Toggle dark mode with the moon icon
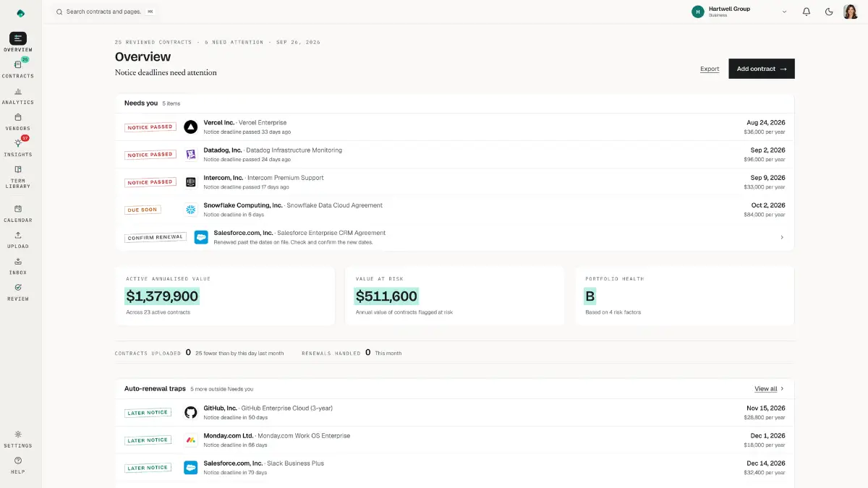This screenshot has height=488, width=868. tap(829, 12)
